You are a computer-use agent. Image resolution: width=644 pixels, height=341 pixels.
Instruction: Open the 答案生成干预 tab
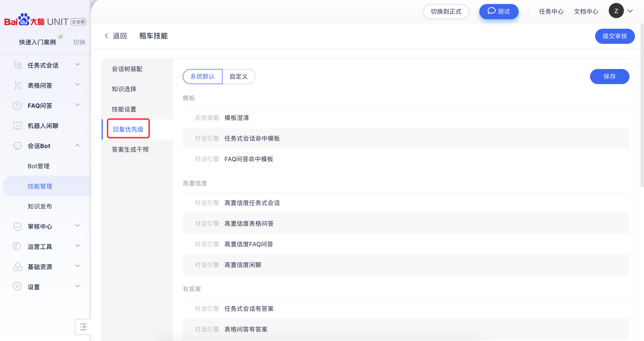coord(137,150)
